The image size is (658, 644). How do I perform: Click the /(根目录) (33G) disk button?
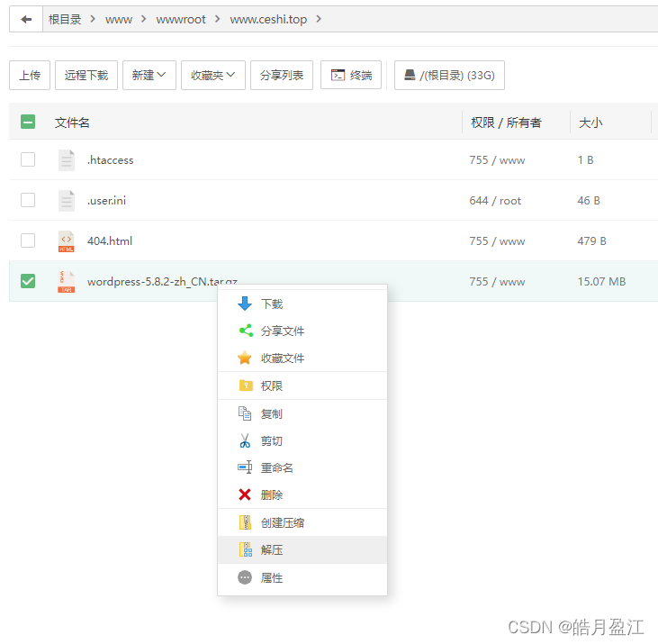pos(449,75)
